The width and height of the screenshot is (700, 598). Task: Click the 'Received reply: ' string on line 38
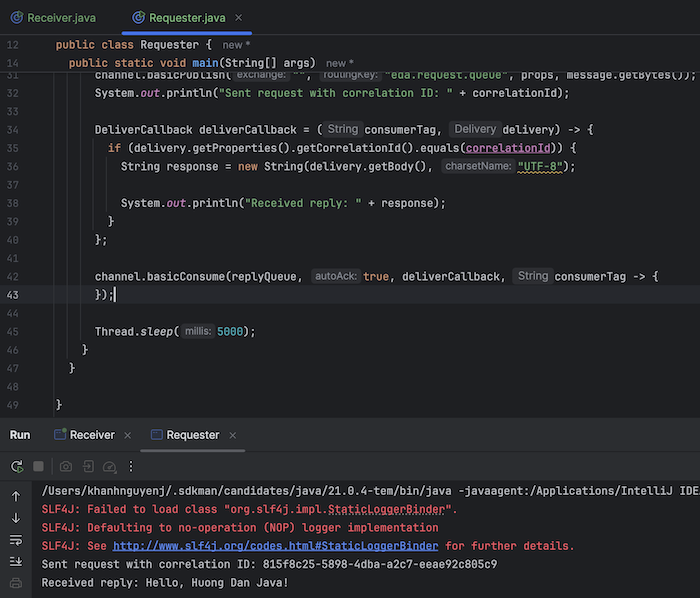click(x=303, y=203)
